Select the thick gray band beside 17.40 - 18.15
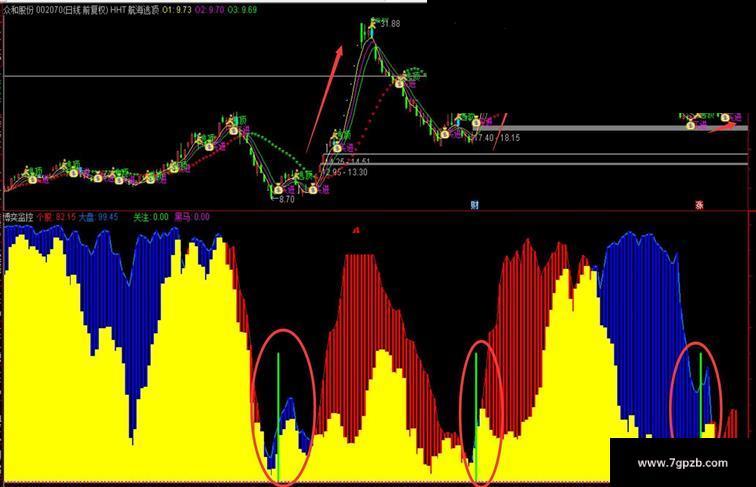This screenshot has width=756, height=487. 614,128
